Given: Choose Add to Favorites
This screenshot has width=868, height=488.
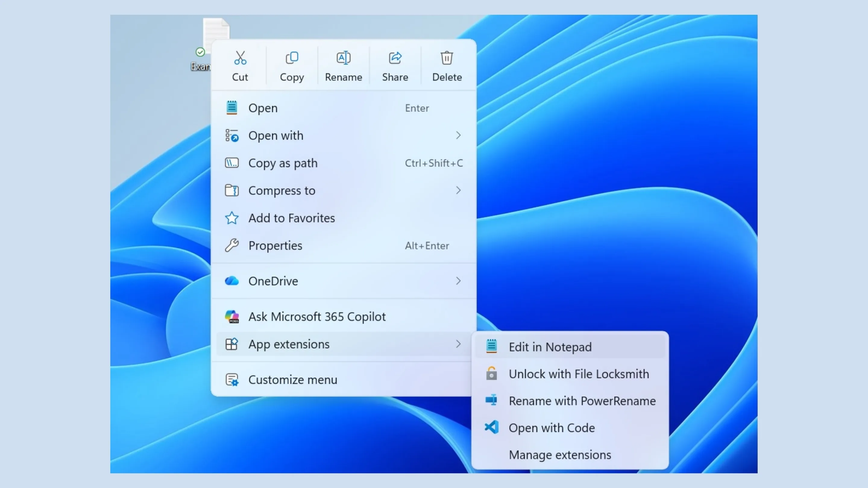Looking at the screenshot, I should point(344,218).
